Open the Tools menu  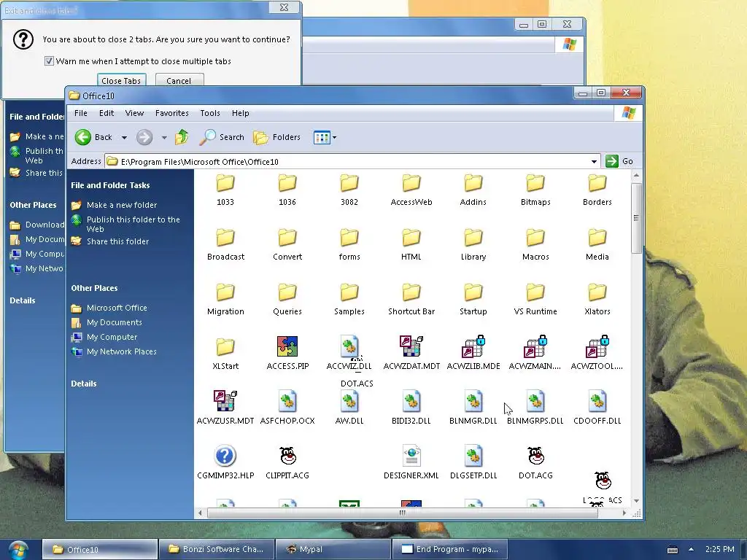(210, 113)
